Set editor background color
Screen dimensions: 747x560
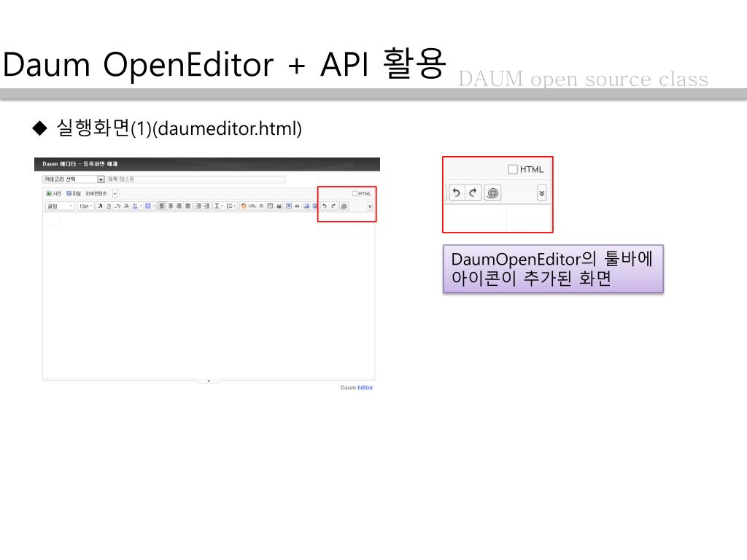pos(306,206)
